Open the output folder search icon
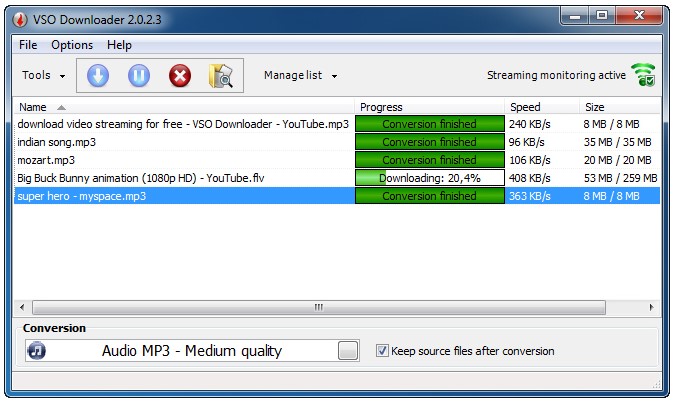This screenshot has height=402, width=675. click(x=221, y=76)
